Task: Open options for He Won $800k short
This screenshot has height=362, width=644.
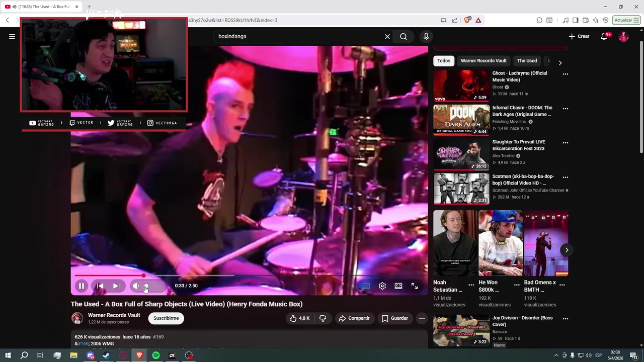Action: click(517, 285)
